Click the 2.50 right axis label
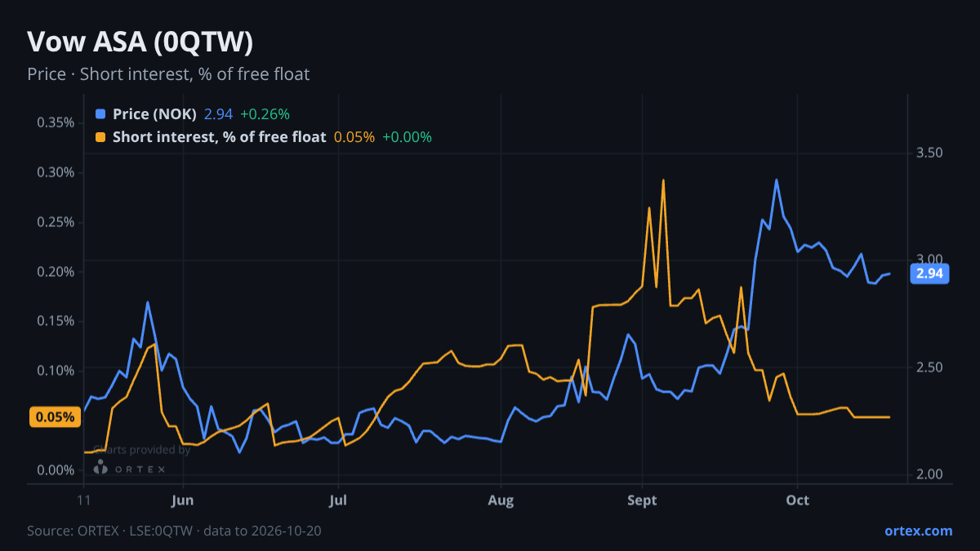This screenshot has width=980, height=551. [929, 367]
